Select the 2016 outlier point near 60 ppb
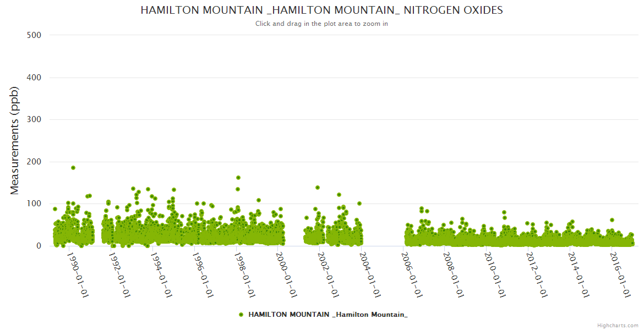Image resolution: width=644 pixels, height=330 pixels. point(612,220)
